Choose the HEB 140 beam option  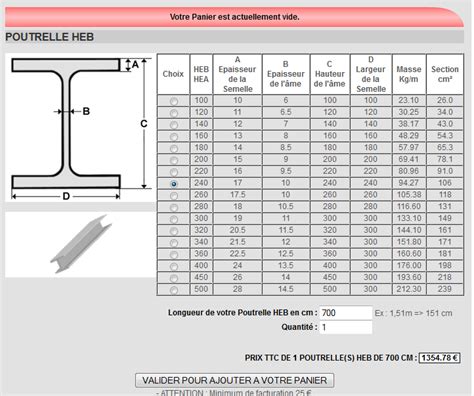174,125
